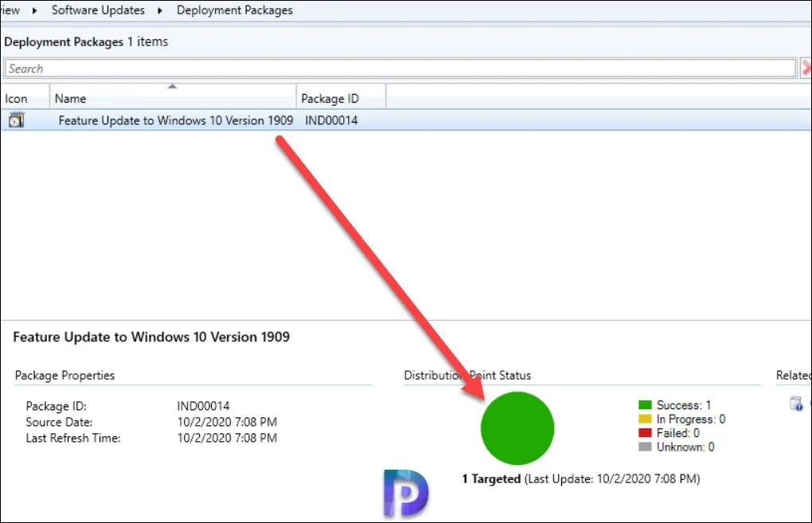The image size is (812, 523).
Task: Click the details pane title Feature Update
Action: click(151, 337)
